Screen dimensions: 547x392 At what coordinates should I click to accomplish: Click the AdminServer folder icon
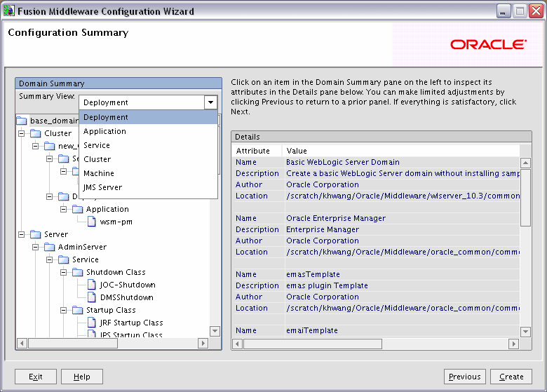[x=49, y=247]
